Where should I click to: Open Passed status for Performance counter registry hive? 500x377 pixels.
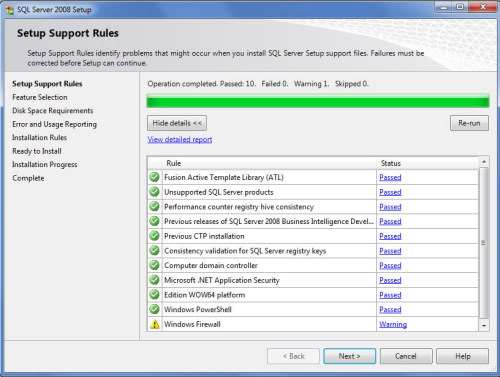tap(390, 207)
